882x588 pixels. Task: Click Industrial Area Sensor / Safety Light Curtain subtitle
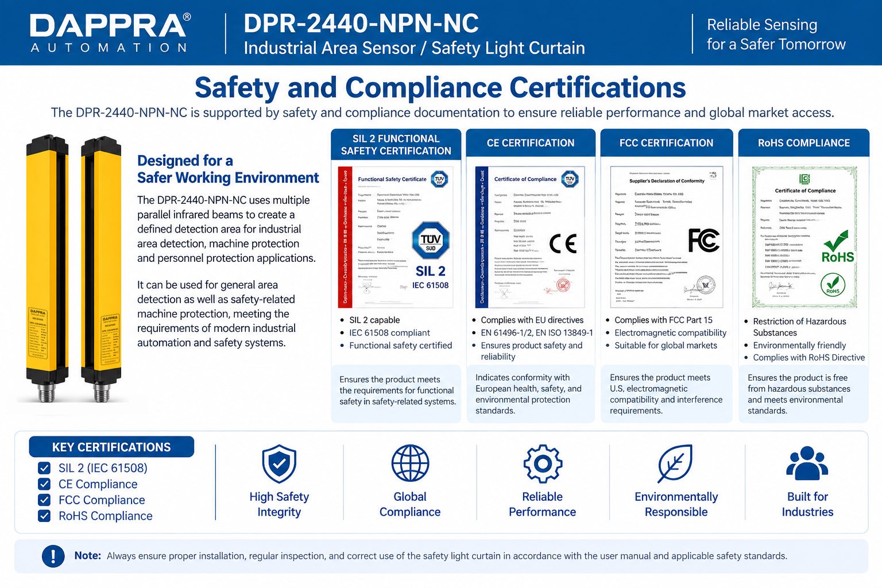[414, 48]
